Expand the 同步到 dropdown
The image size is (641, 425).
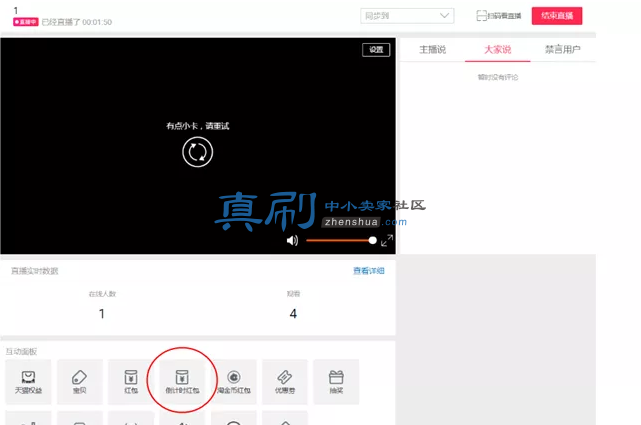407,16
